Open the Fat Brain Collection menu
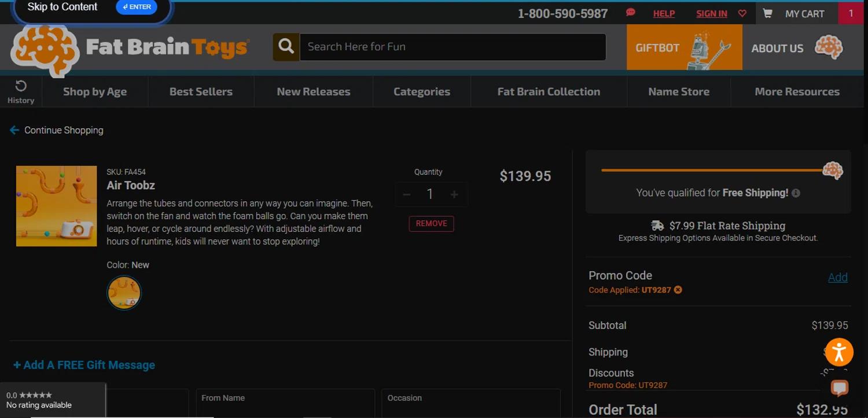The height and width of the screenshot is (418, 868). 549,91
